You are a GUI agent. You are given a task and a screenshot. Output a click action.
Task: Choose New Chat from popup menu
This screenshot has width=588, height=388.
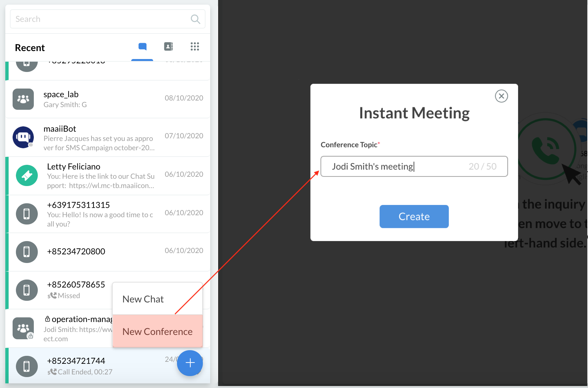[x=157, y=299]
